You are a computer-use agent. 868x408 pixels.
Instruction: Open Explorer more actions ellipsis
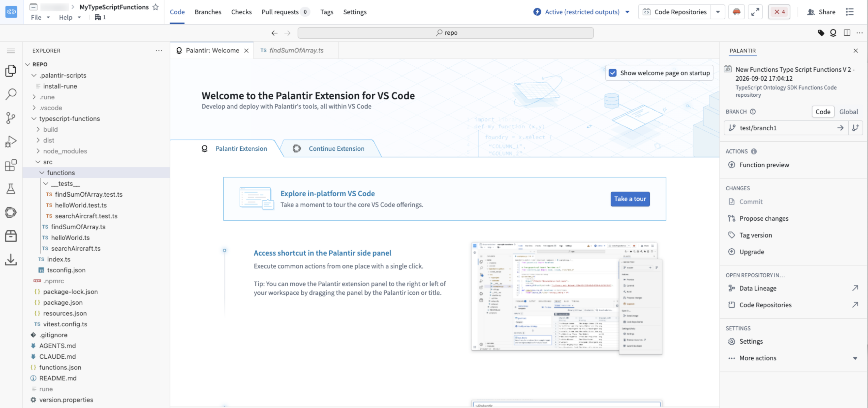point(159,51)
